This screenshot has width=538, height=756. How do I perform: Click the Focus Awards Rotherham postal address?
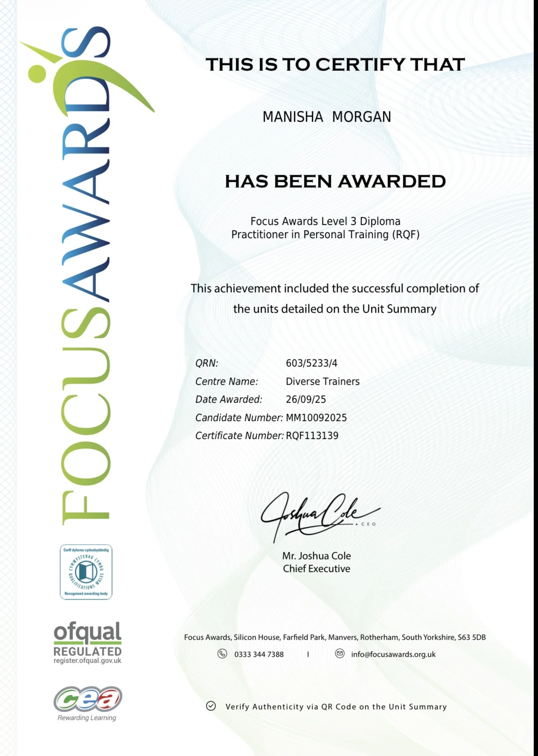(x=335, y=637)
